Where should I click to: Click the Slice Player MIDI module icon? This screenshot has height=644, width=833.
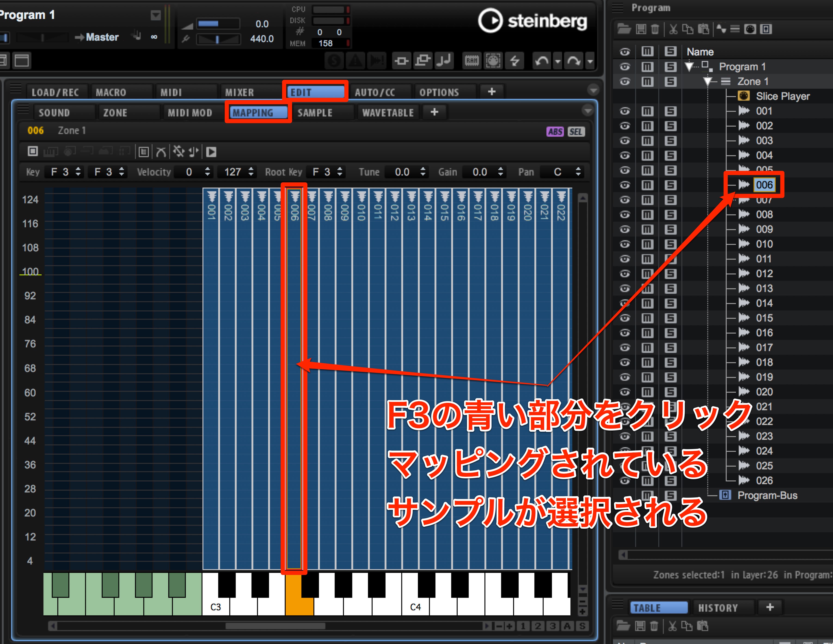pos(744,96)
